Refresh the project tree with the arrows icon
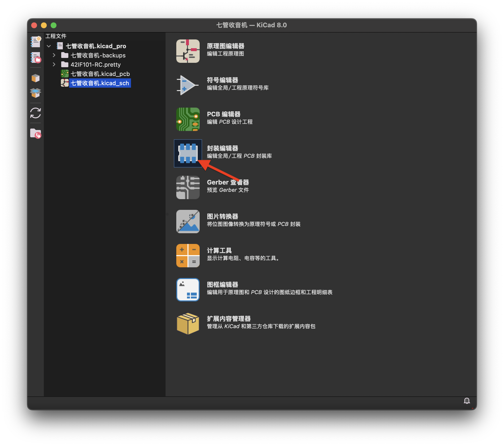 36,113
